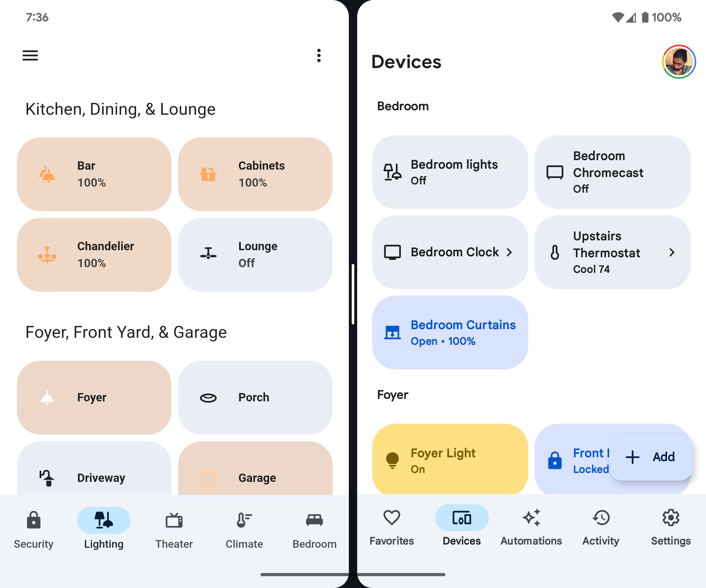Select the Lighting tab icon
This screenshot has height=588, width=706.
[x=103, y=519]
